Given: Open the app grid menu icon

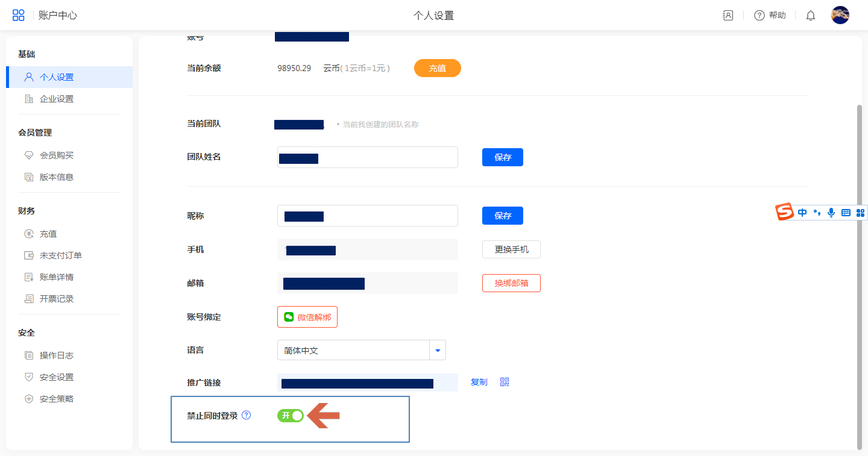Looking at the screenshot, I should pyautogui.click(x=19, y=16).
